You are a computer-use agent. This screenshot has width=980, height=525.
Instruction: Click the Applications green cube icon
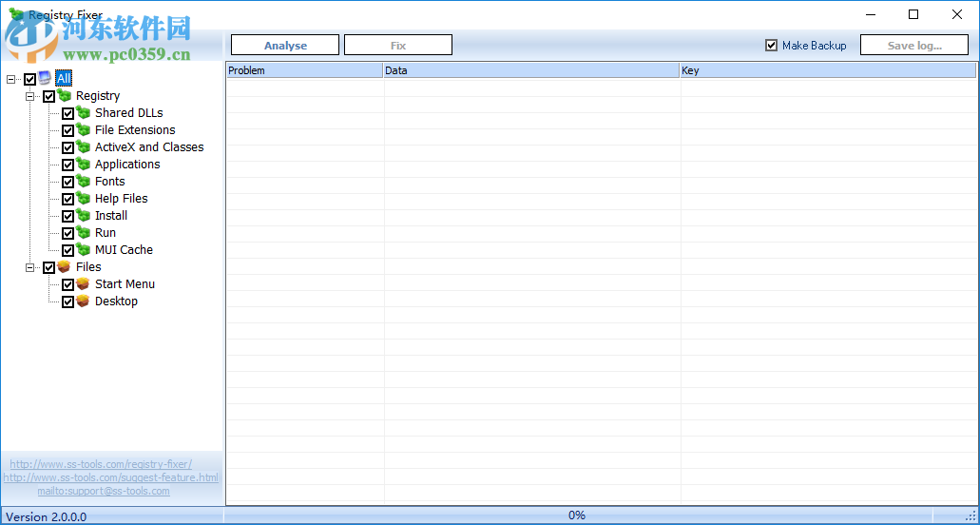coord(83,164)
